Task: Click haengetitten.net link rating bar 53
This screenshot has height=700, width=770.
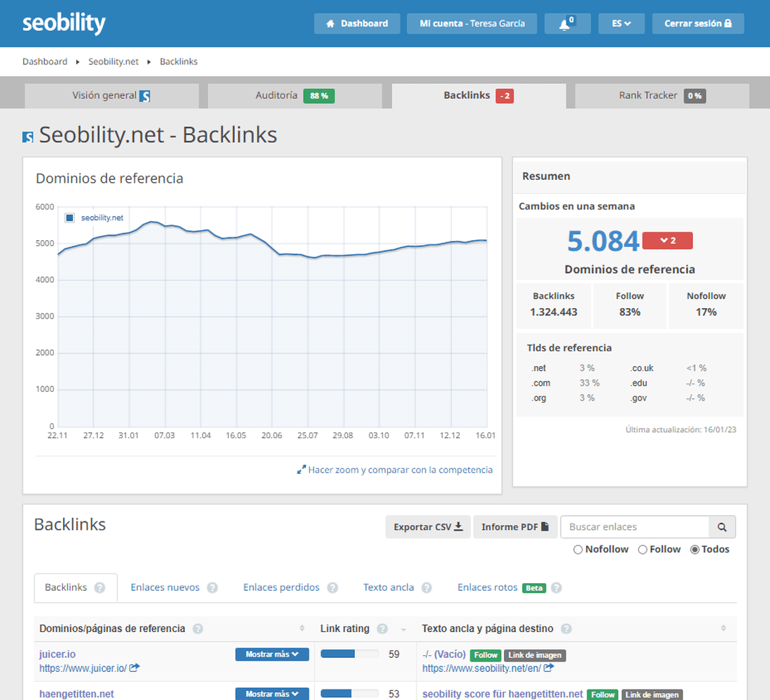Action: tap(349, 694)
